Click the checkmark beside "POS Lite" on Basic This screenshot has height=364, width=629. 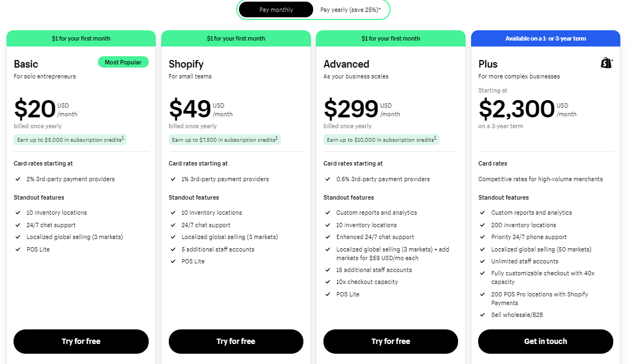[18, 249]
